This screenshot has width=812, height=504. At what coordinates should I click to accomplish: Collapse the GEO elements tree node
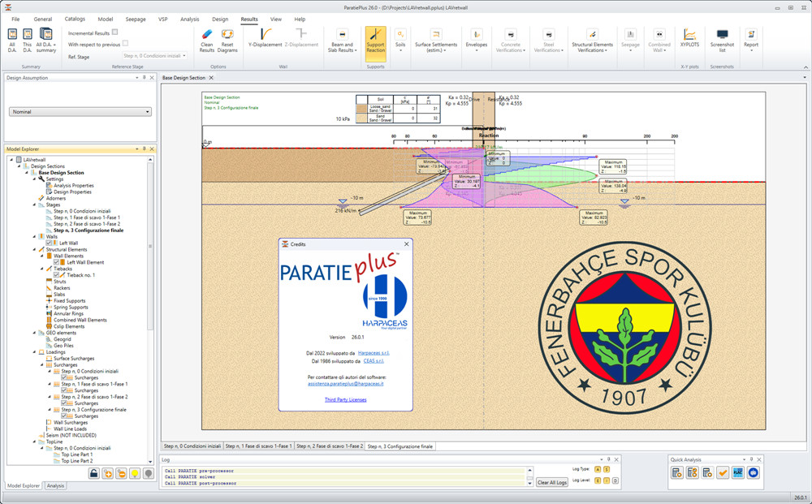tap(35, 333)
